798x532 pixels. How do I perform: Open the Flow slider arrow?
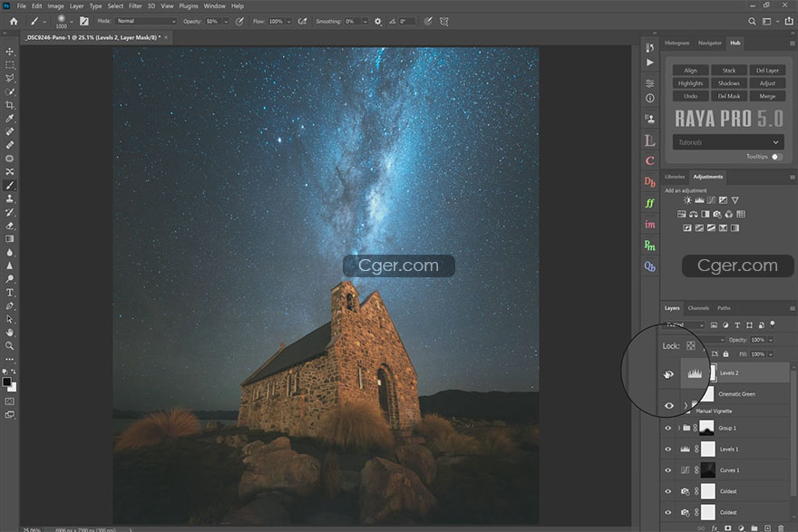(288, 22)
